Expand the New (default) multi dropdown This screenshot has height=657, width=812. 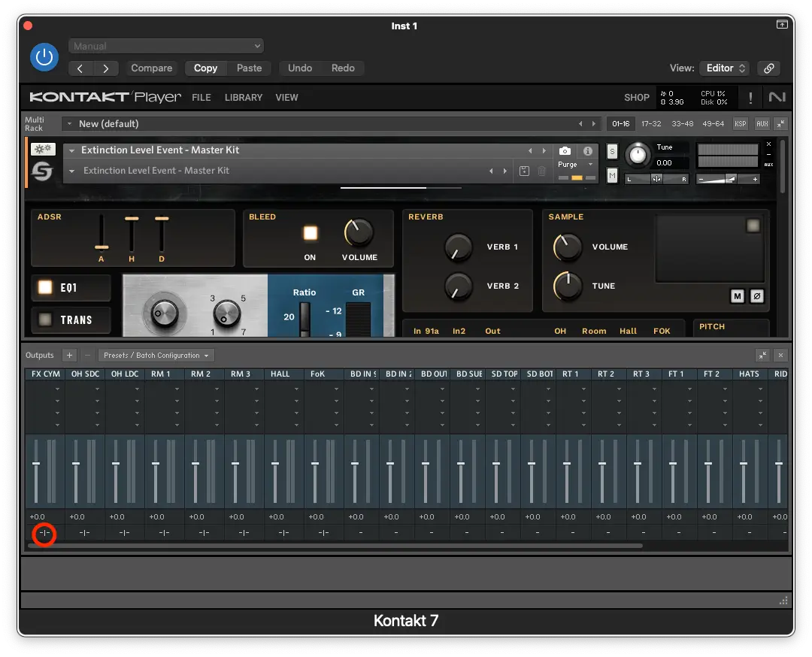click(x=69, y=124)
